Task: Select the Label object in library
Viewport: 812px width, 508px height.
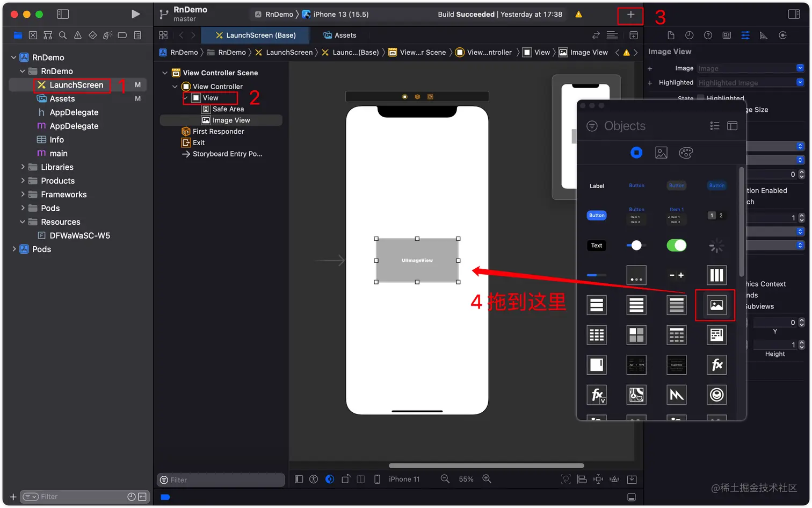Action: click(x=597, y=186)
